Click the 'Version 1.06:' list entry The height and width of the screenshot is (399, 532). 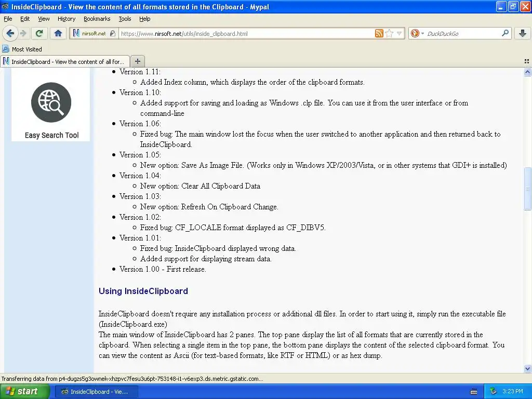[x=140, y=124]
